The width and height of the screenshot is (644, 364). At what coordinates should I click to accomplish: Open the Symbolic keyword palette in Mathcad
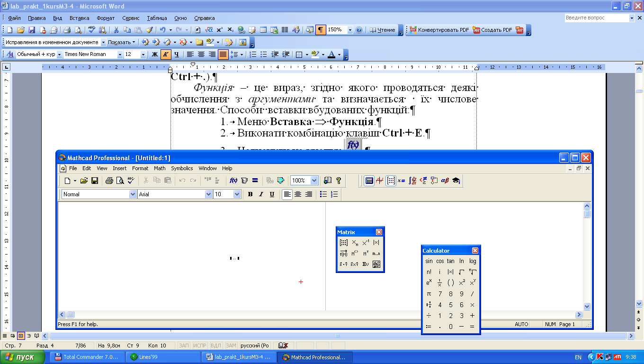(456, 181)
